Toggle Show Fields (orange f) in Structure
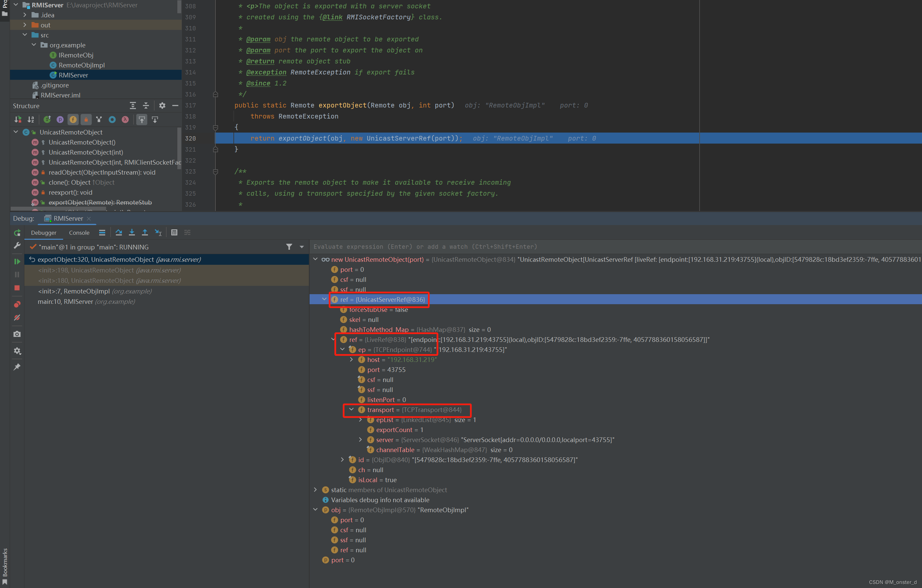Screen dimensions: 922x588 [x=73, y=120]
